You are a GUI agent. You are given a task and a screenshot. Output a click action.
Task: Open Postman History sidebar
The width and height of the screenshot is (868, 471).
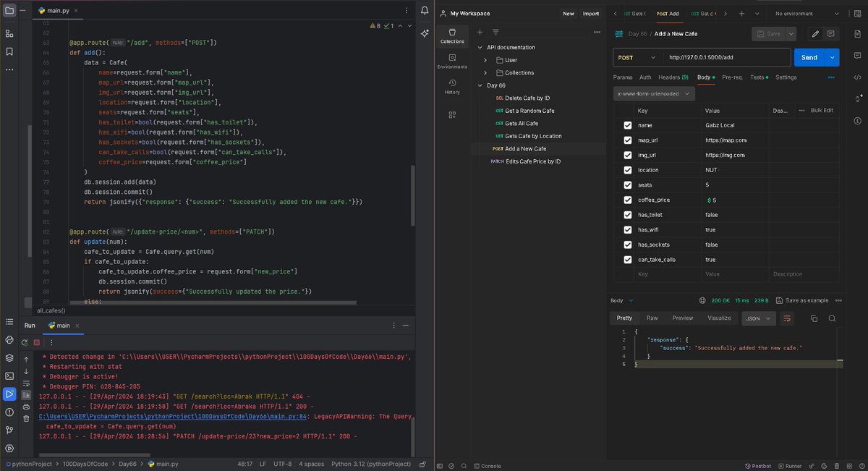pyautogui.click(x=452, y=86)
